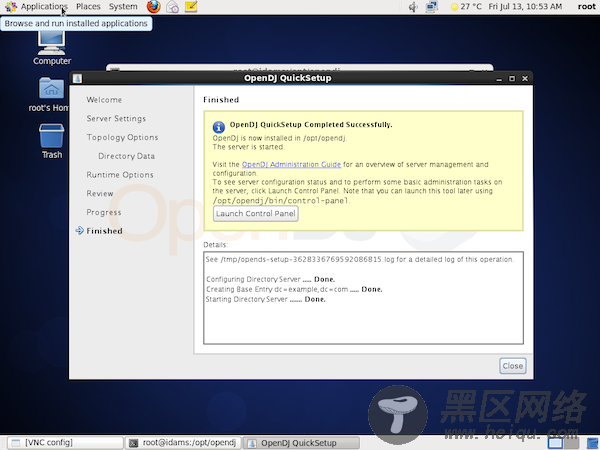Click the network connection tray icon
600x450 pixels.
432,7
